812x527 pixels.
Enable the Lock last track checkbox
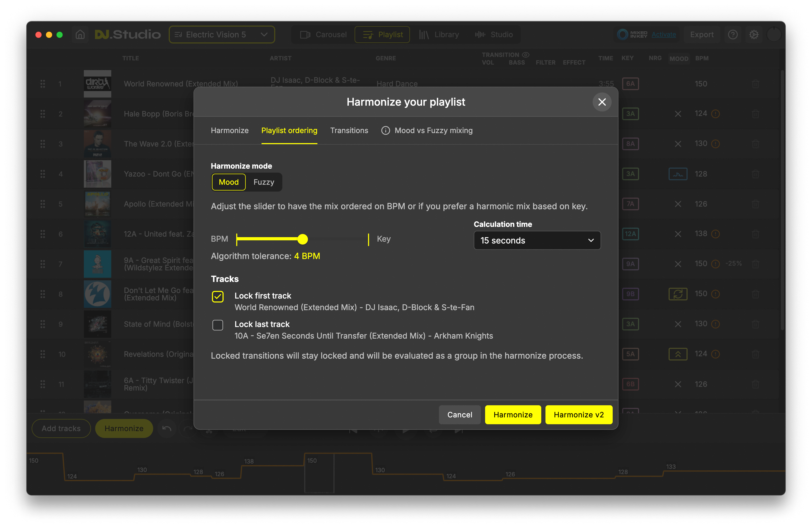pos(218,325)
